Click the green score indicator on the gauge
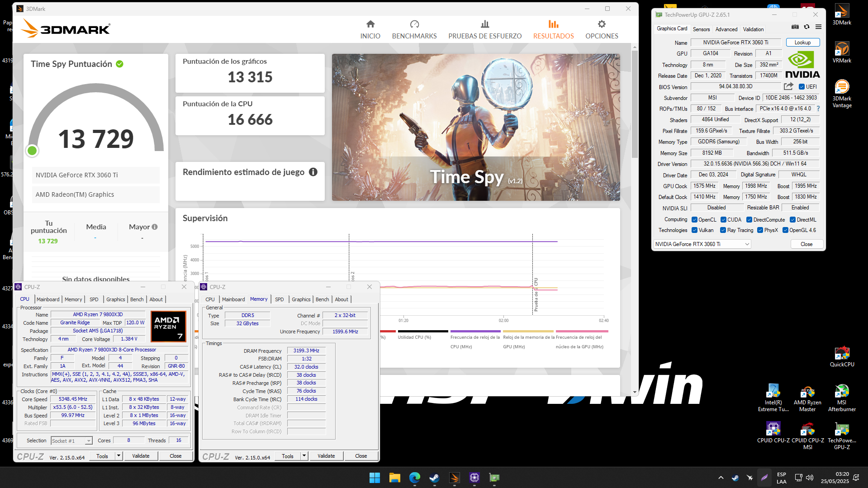868x488 pixels. [x=32, y=151]
